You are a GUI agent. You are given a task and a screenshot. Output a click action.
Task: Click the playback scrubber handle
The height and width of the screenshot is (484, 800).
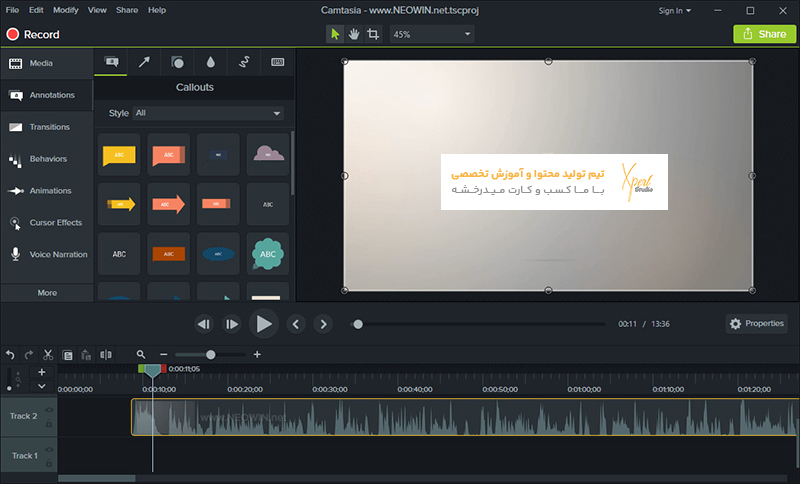[x=358, y=324]
